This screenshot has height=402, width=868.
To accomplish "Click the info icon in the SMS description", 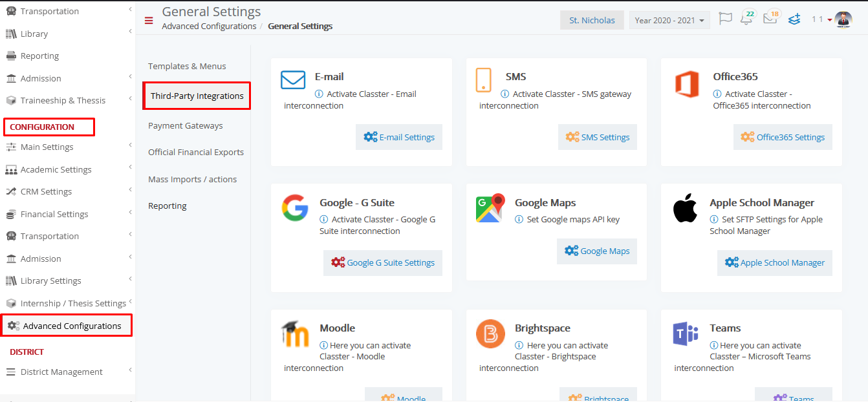I will point(505,94).
